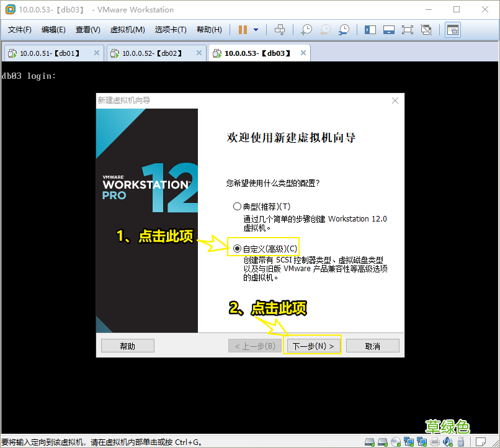The image size is (500, 448).
Task: Close the db03 tab with its X
Action: [x=303, y=53]
